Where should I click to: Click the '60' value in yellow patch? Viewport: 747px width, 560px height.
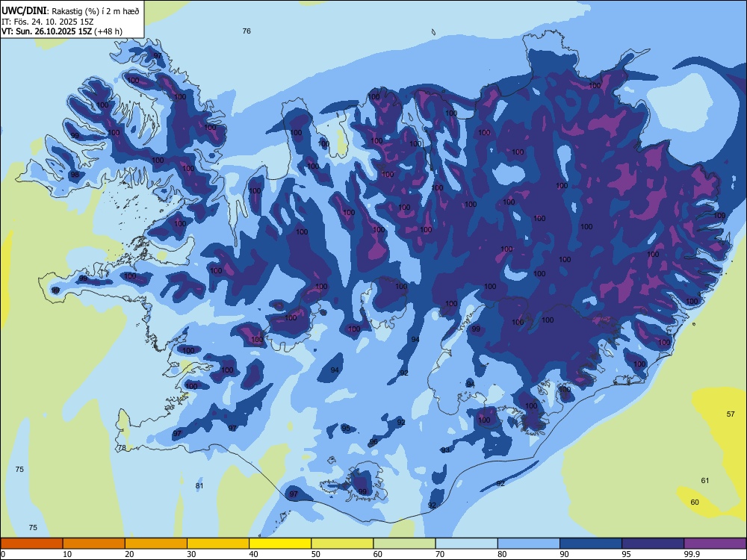click(695, 502)
